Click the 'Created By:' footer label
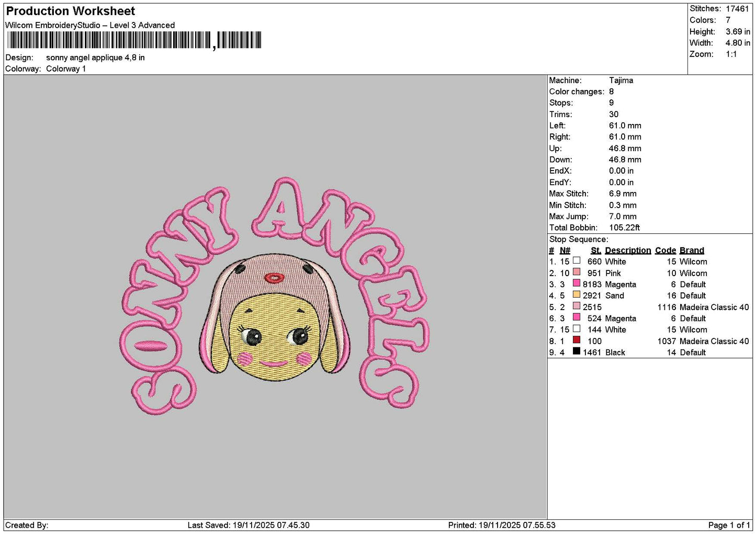Image resolution: width=756 pixels, height=534 pixels. click(x=27, y=525)
